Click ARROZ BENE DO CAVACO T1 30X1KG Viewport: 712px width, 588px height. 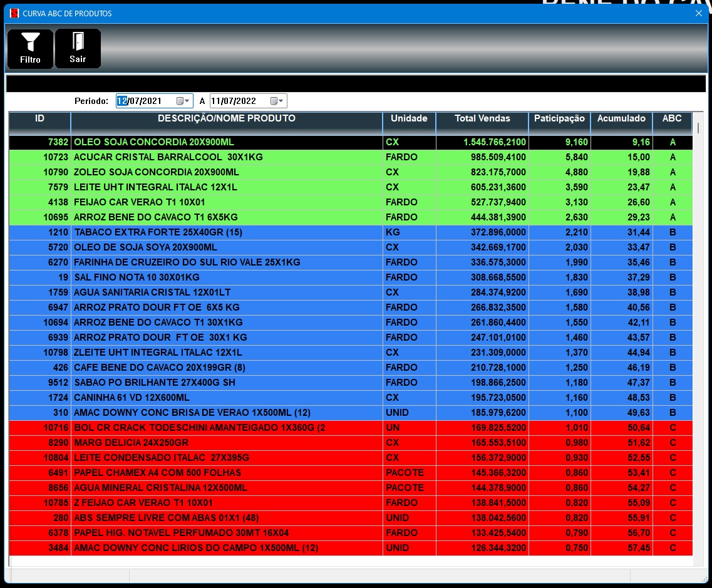351,322
